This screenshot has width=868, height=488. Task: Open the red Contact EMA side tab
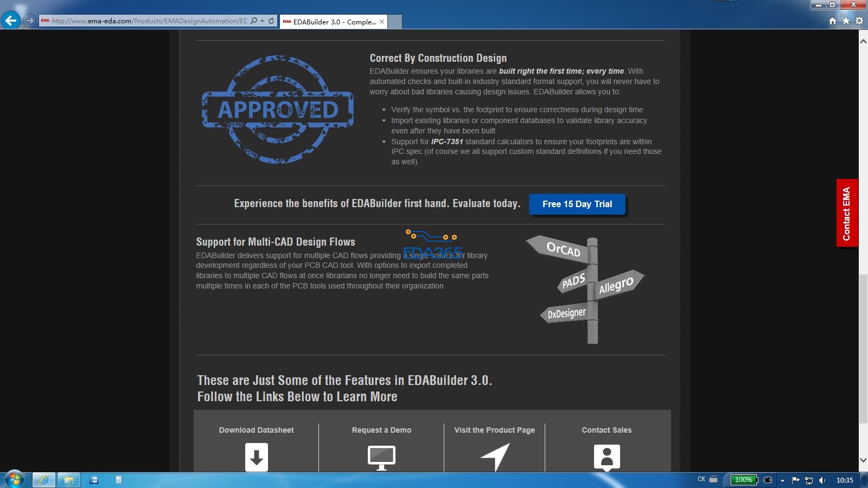tap(847, 213)
